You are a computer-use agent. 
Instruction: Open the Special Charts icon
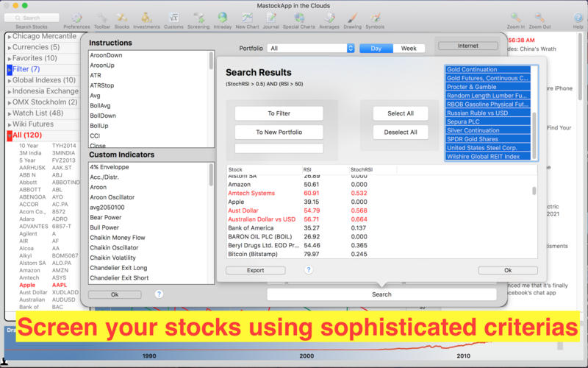pos(299,18)
